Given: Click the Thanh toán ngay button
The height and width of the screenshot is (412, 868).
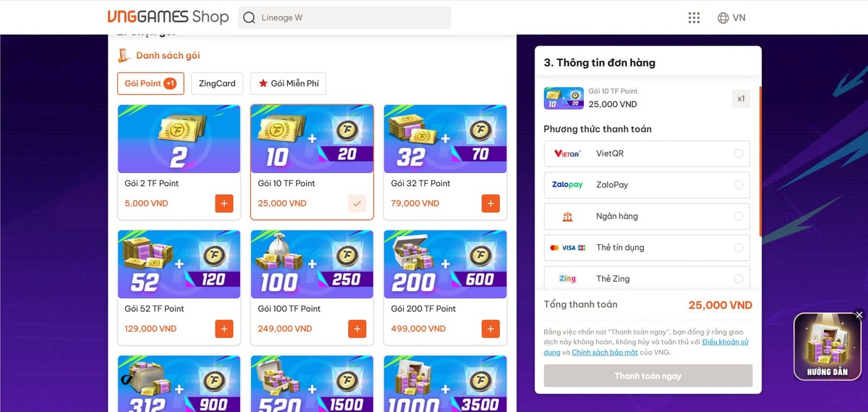Looking at the screenshot, I should pos(648,376).
